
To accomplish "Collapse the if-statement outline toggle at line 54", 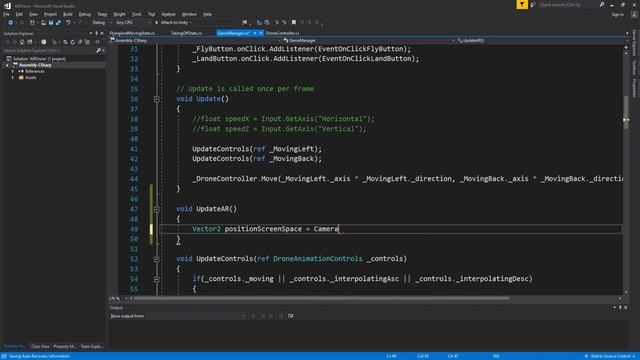I will point(156,279).
